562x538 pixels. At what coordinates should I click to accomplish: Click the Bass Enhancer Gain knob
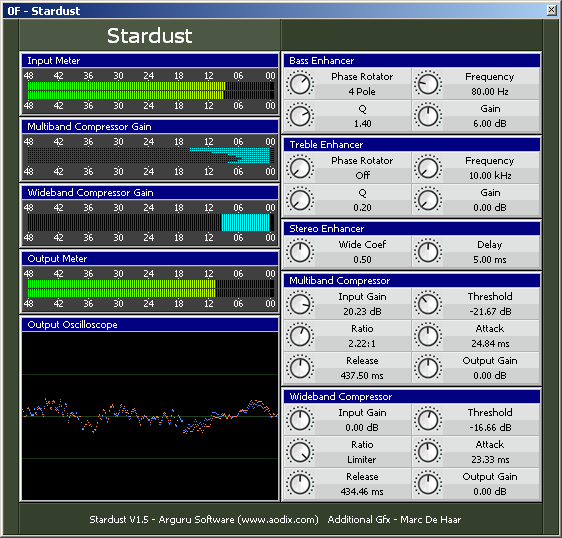click(x=428, y=116)
